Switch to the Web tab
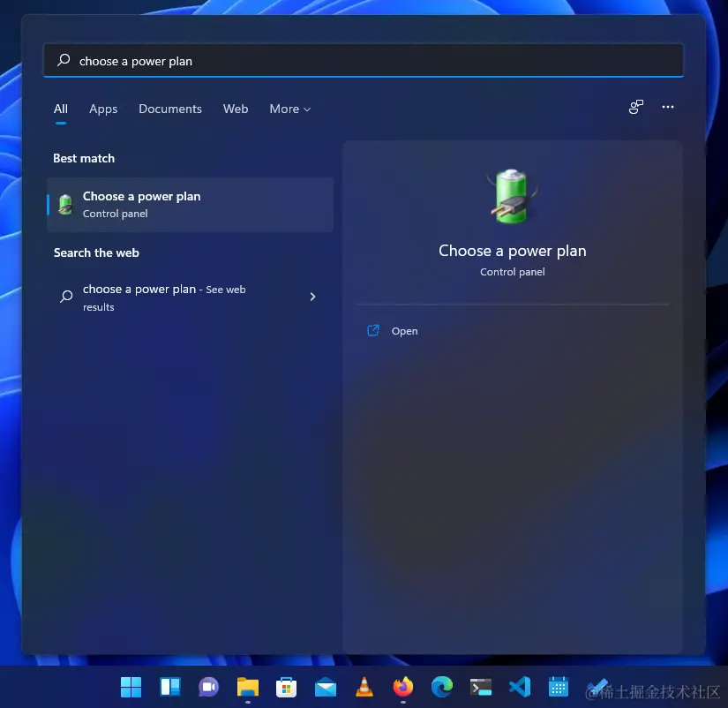Image resolution: width=728 pixels, height=708 pixels. coord(236,109)
